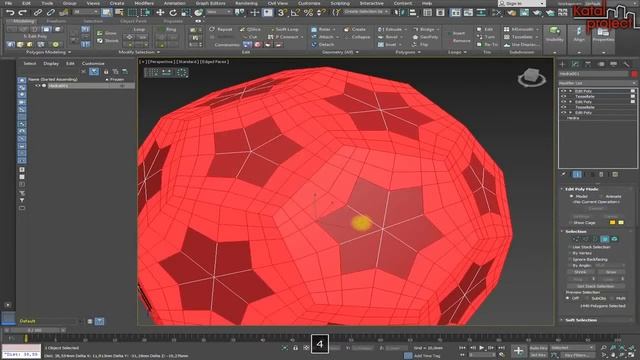Toggle Show end result icon

[577, 174]
